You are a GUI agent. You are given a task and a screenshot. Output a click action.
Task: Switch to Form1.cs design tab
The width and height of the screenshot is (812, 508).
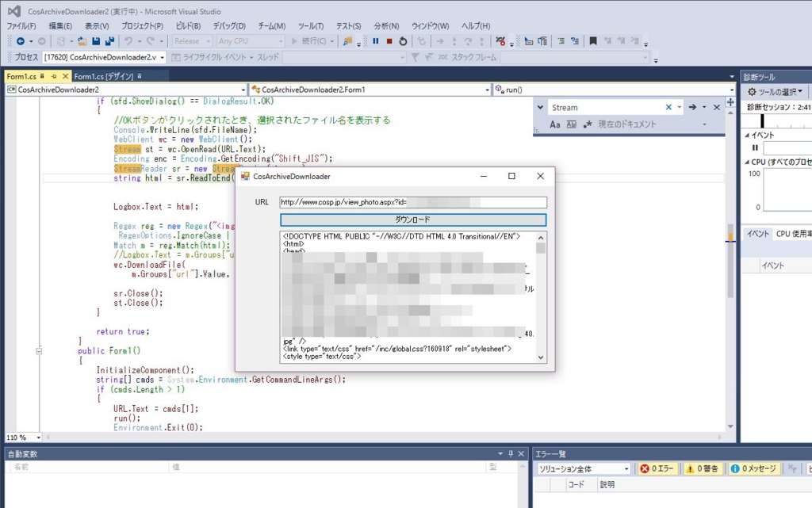pyautogui.click(x=104, y=76)
